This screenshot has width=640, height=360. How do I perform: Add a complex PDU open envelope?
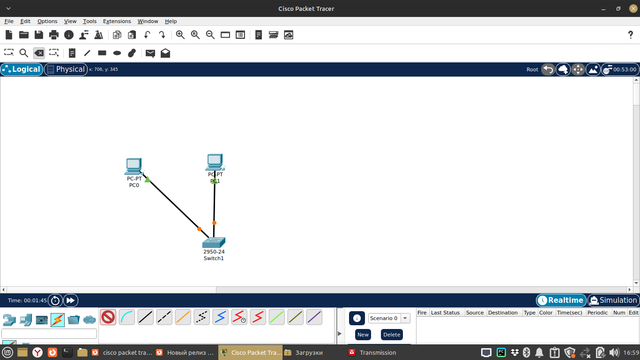point(165,53)
